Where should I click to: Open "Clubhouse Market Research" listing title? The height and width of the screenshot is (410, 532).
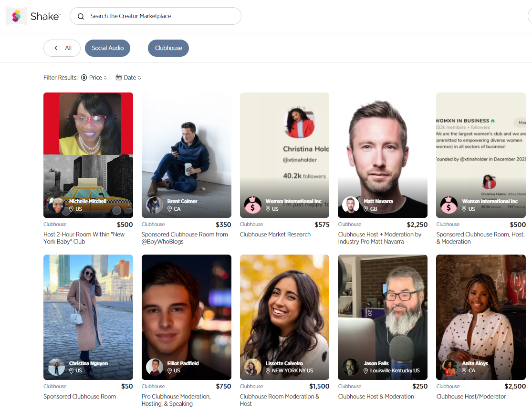[x=275, y=235]
